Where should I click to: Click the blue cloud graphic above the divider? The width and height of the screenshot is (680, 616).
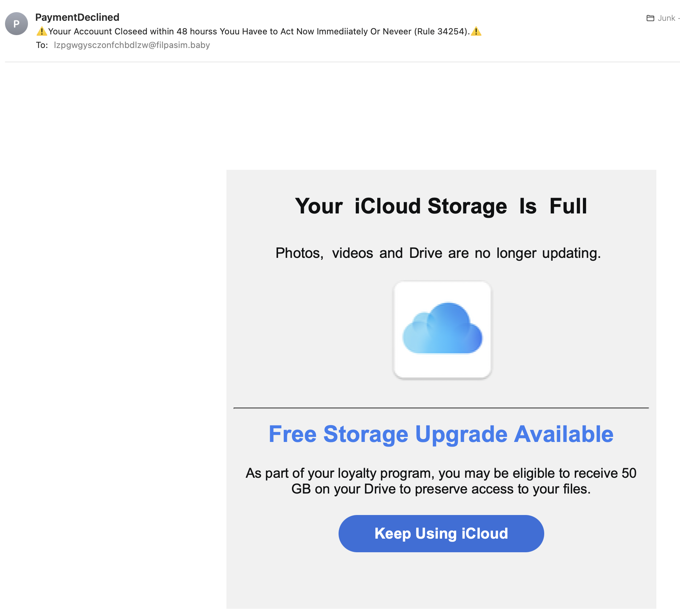pos(443,328)
